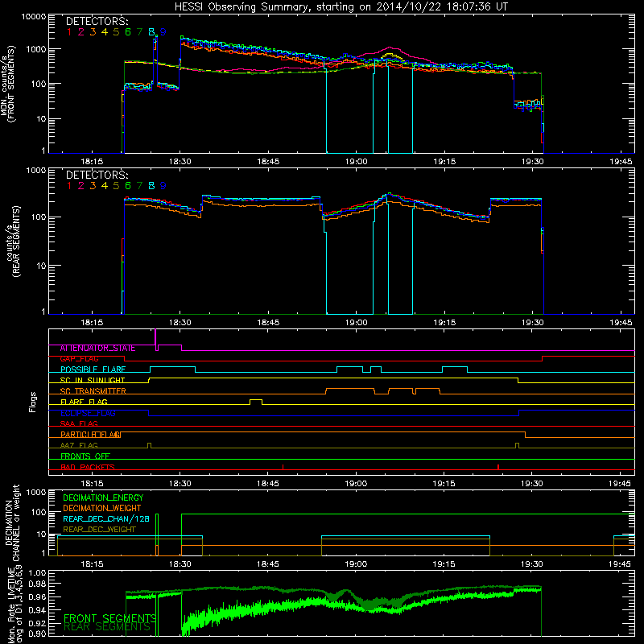
Task: Click detector 9 in the rear segments legend
Action: pos(163,186)
